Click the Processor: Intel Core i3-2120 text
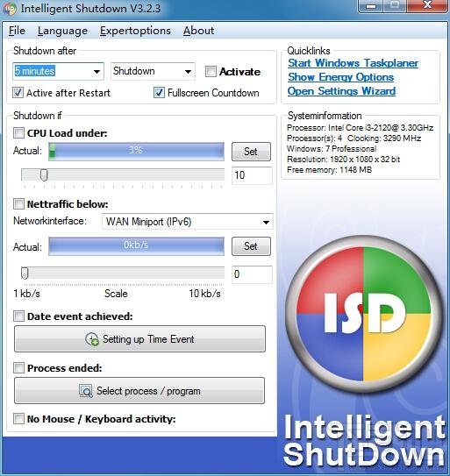This screenshot has height=476, width=450. pos(360,127)
